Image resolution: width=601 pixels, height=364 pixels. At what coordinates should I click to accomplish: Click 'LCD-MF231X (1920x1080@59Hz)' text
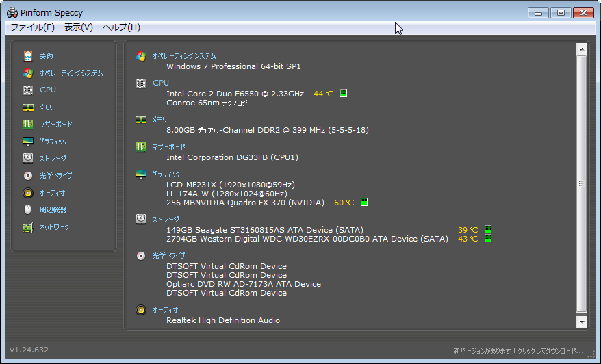point(231,185)
